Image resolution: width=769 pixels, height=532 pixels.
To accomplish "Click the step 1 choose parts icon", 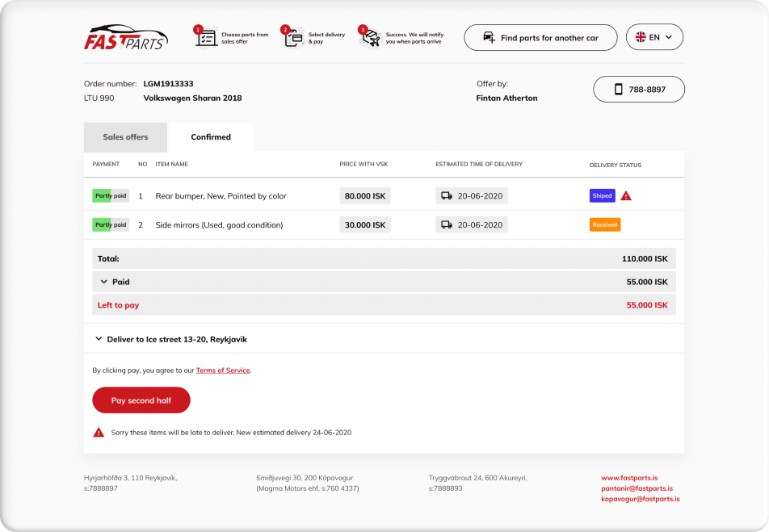I will [x=206, y=37].
